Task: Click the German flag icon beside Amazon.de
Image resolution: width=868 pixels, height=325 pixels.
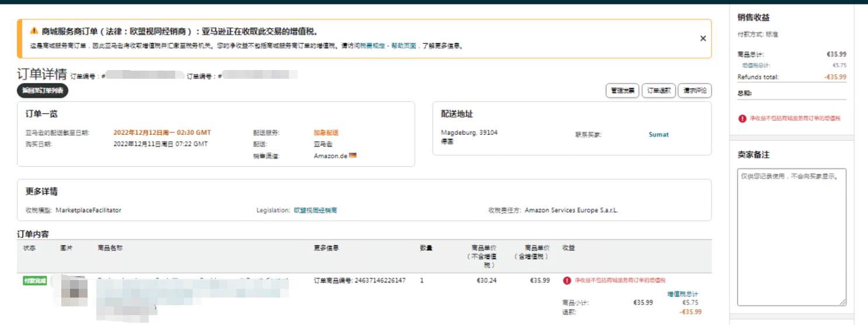Action: 353,156
